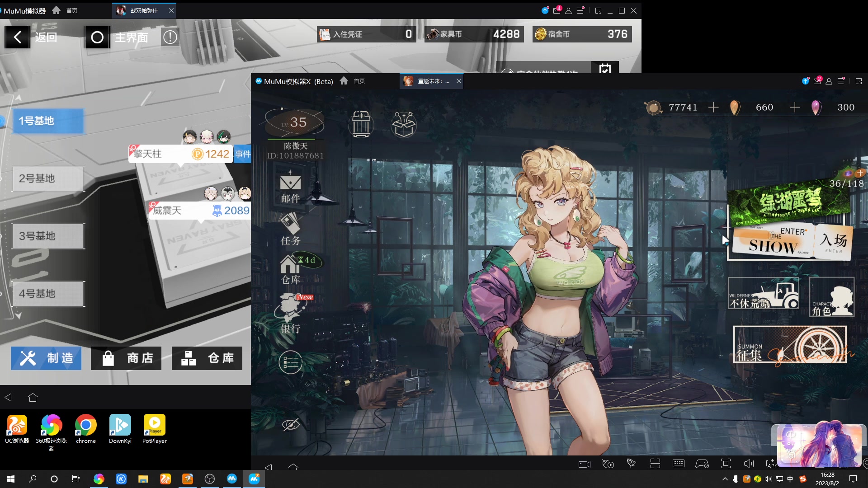Screen dimensions: 868x488
Task: Open the exclamation info icon near 主界面
Action: click(x=170, y=37)
